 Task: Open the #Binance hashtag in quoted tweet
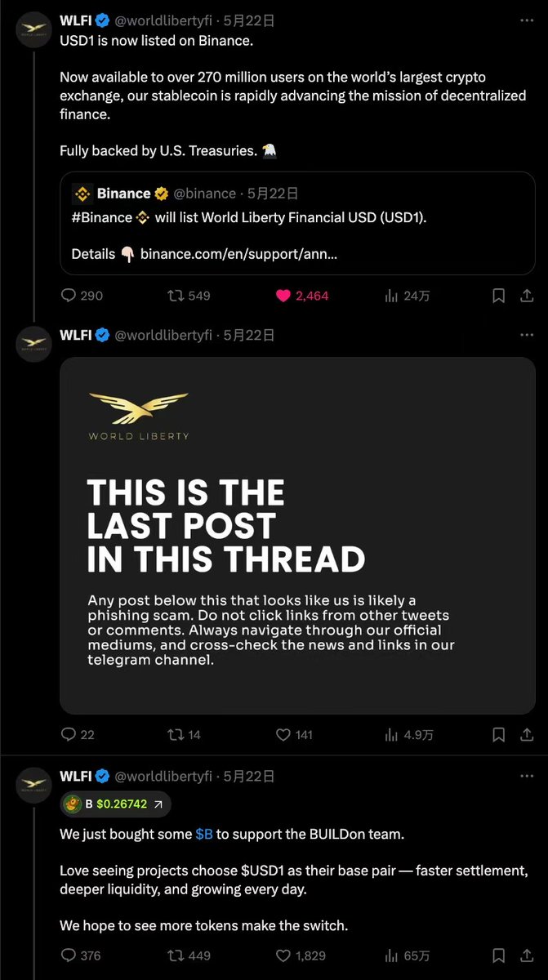coord(101,217)
